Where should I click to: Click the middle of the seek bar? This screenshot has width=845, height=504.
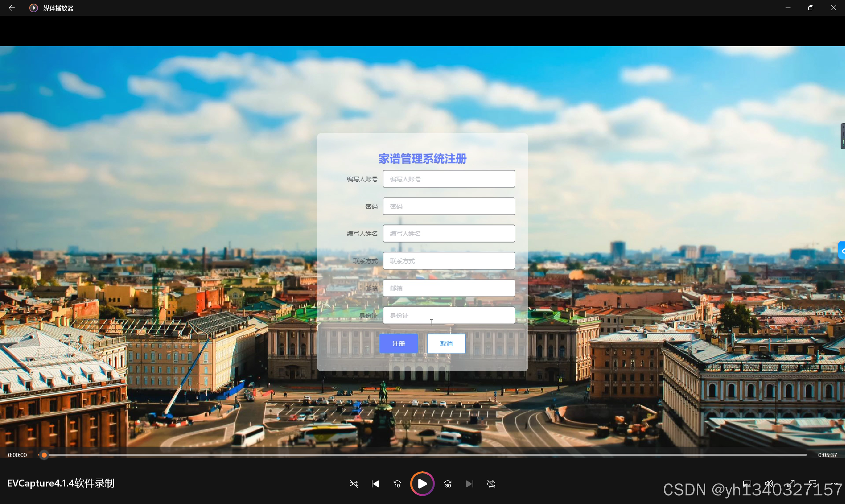pos(423,455)
